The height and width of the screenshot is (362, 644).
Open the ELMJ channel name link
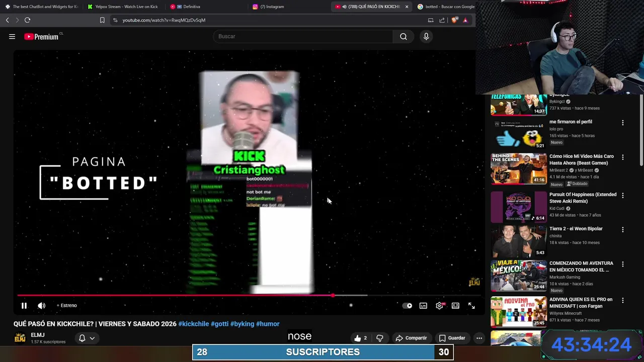click(x=38, y=335)
